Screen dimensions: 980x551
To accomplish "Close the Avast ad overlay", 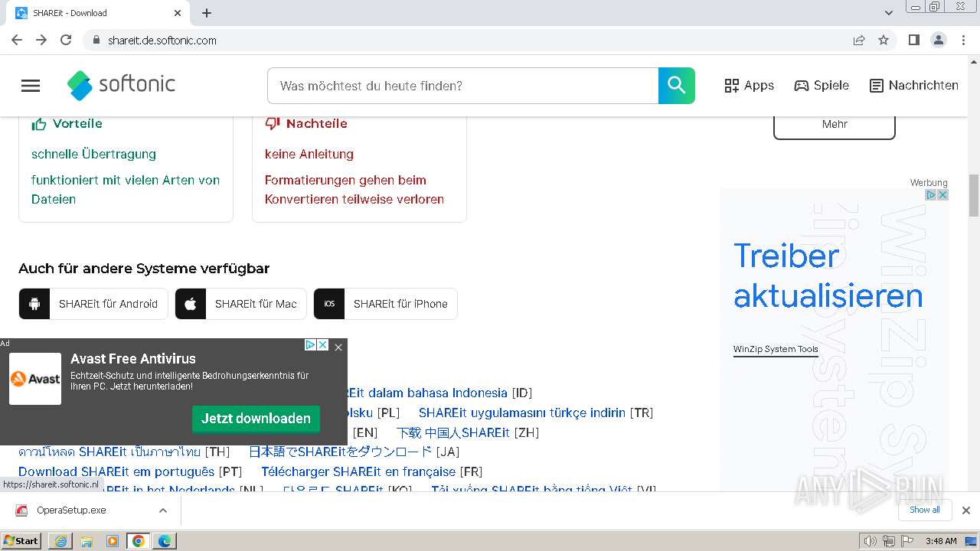I will [338, 347].
